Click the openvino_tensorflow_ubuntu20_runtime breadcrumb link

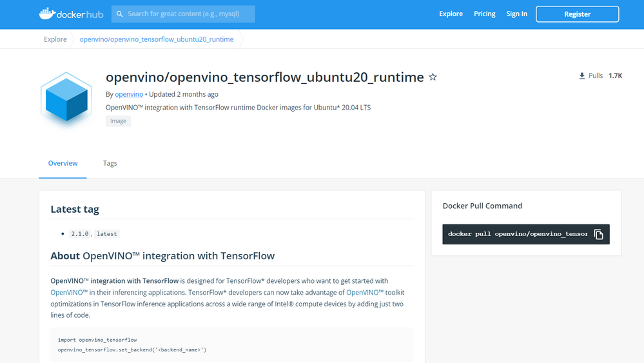157,39
